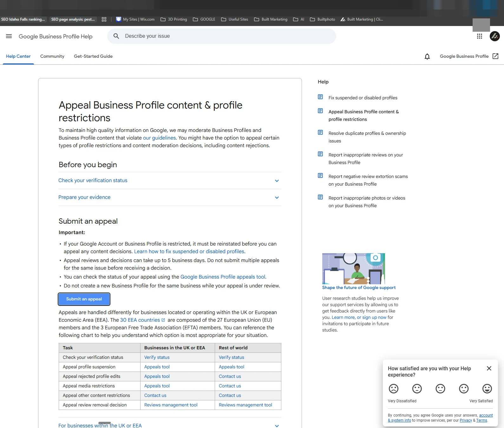Click the search magnifier icon

pyautogui.click(x=116, y=36)
